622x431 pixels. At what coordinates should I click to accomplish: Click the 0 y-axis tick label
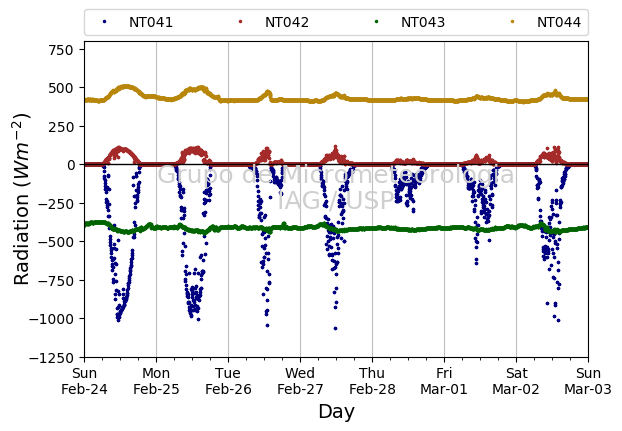click(70, 165)
